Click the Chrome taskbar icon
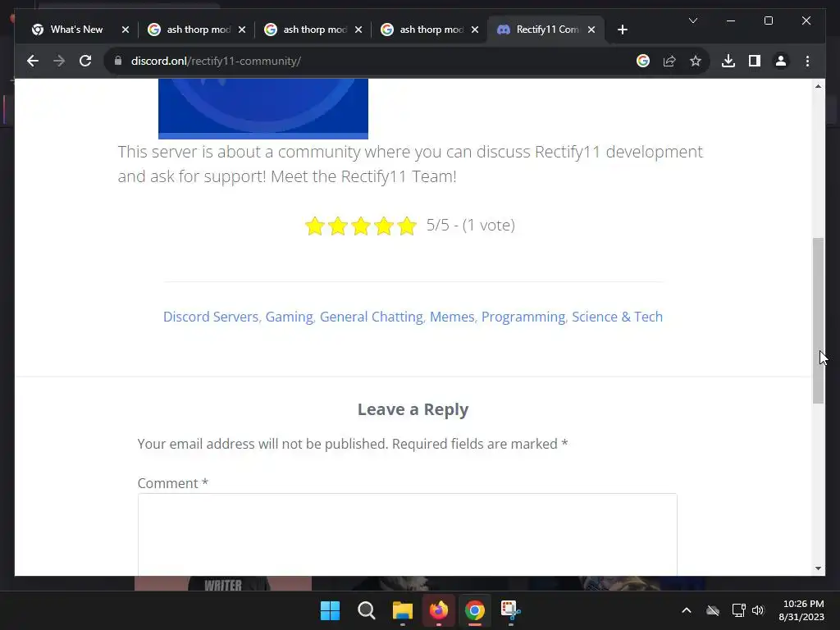Viewport: 840px width, 630px height. click(x=475, y=610)
